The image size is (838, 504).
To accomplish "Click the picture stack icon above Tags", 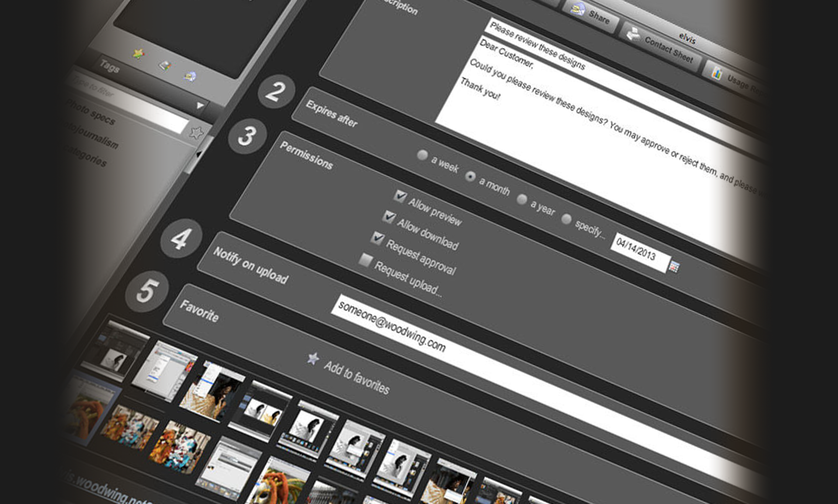I will pyautogui.click(x=165, y=66).
